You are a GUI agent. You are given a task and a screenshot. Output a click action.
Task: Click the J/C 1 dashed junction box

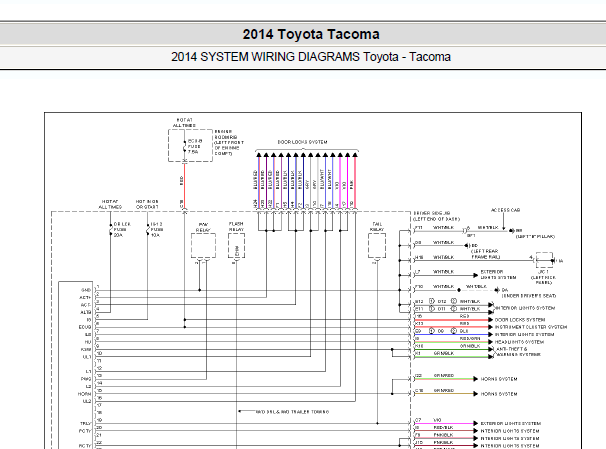point(544,260)
